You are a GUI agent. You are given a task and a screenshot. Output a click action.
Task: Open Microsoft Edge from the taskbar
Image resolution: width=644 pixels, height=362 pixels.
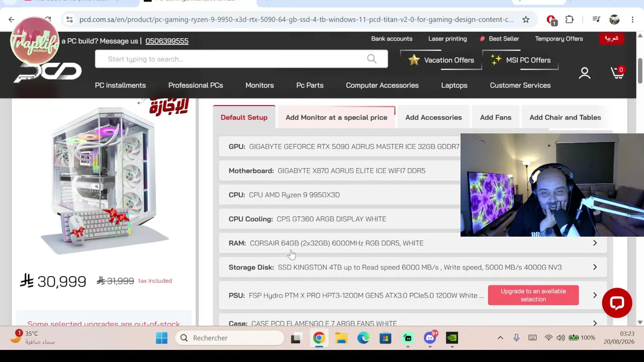pos(363,338)
